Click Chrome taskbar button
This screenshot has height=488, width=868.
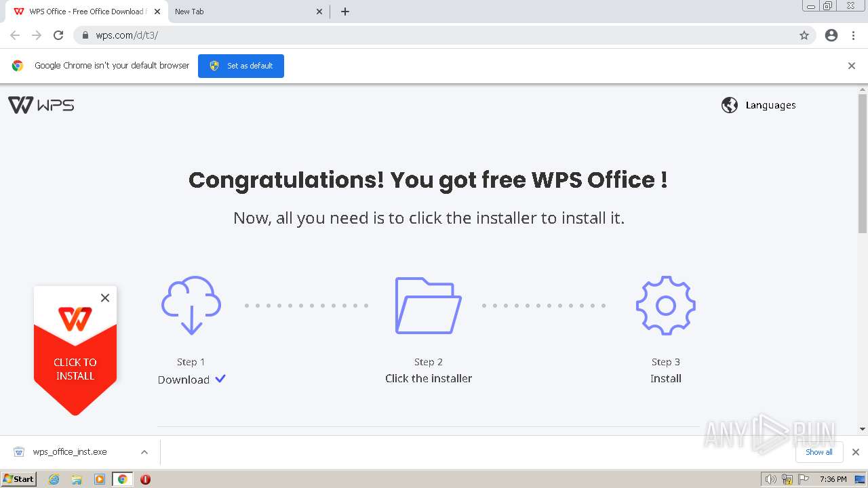click(123, 479)
